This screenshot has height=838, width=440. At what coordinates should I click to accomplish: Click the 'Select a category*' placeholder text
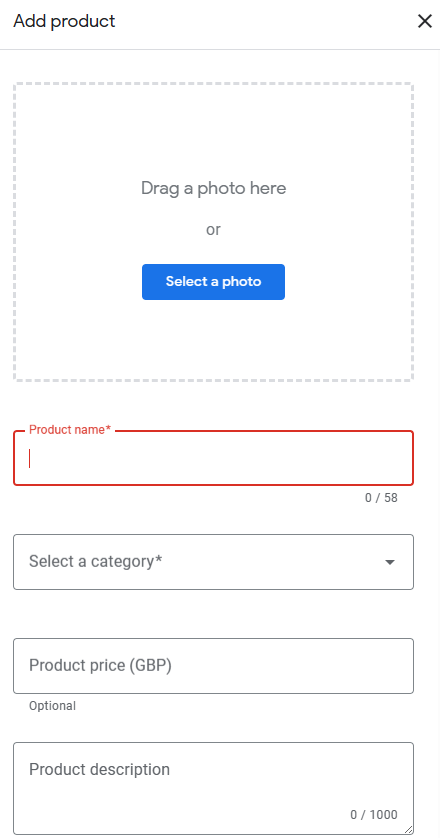pos(96,562)
